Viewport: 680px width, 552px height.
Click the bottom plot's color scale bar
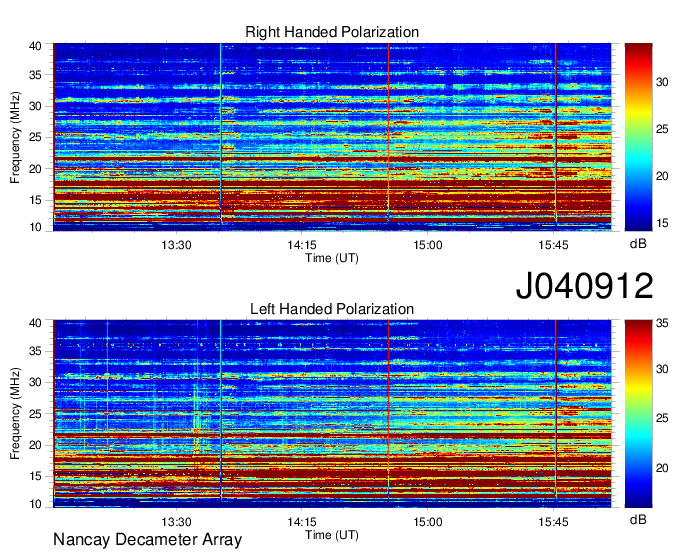(638, 414)
